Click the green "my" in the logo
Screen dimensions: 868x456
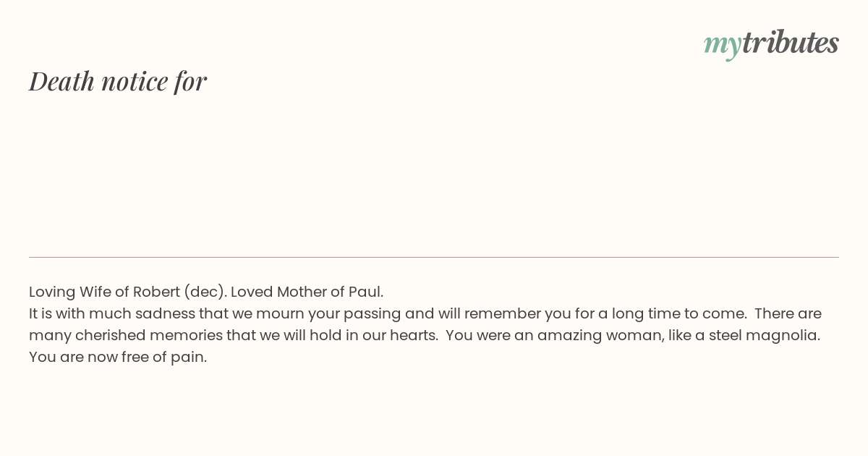pyautogui.click(x=722, y=46)
